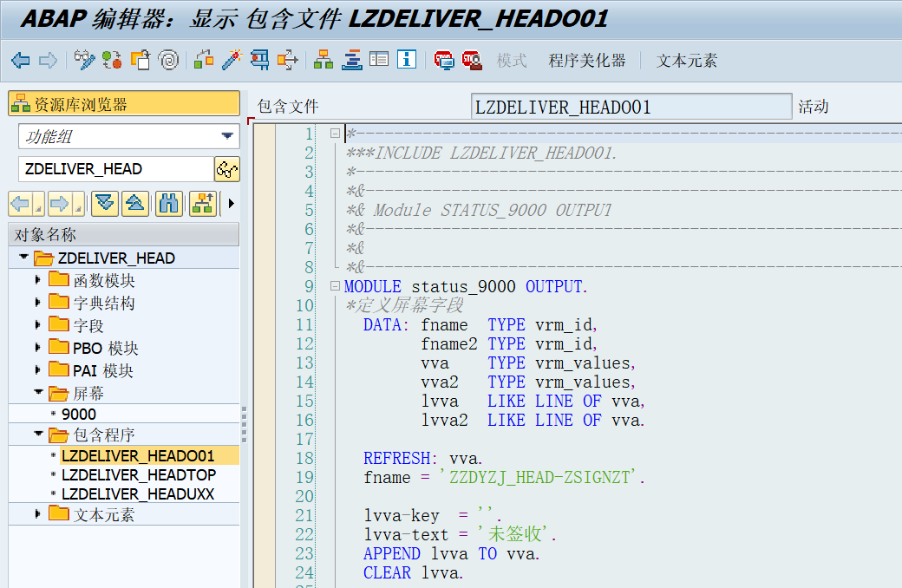Select LZDELIVER_HEADO01 include in the tree
Screen dimensions: 902x588
pos(138,455)
